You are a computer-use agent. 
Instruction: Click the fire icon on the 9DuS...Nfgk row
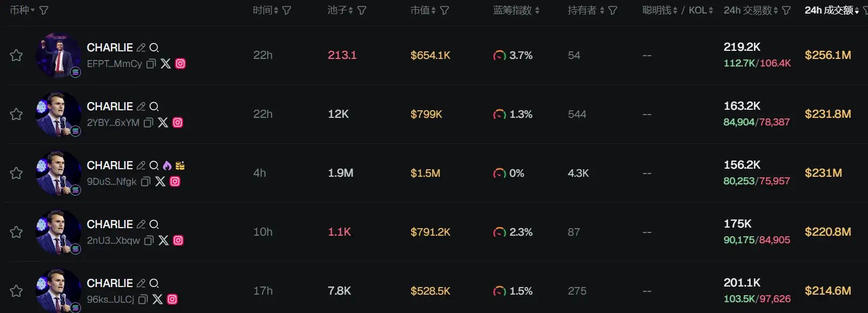(x=167, y=165)
